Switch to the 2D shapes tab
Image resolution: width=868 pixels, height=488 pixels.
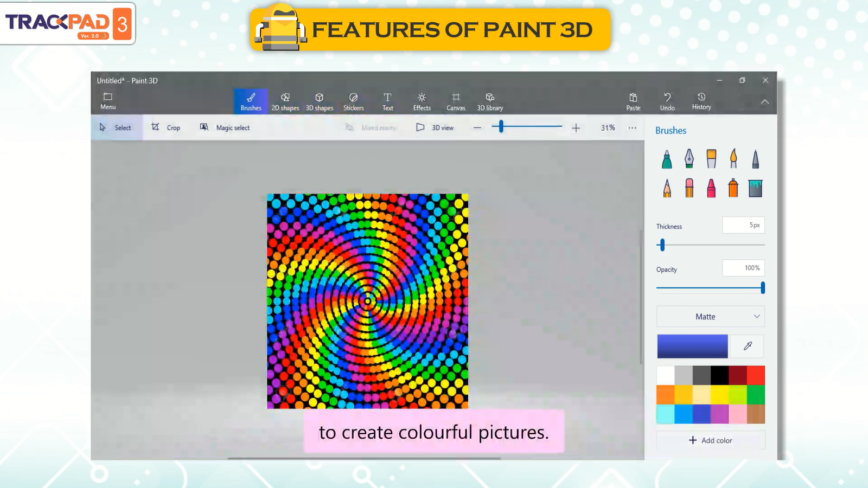pos(285,101)
